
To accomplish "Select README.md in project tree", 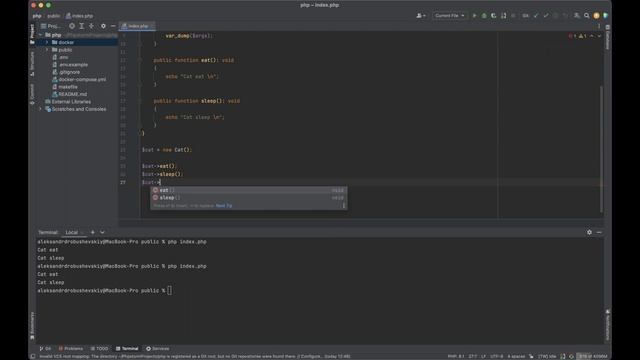I will click(x=69, y=94).
